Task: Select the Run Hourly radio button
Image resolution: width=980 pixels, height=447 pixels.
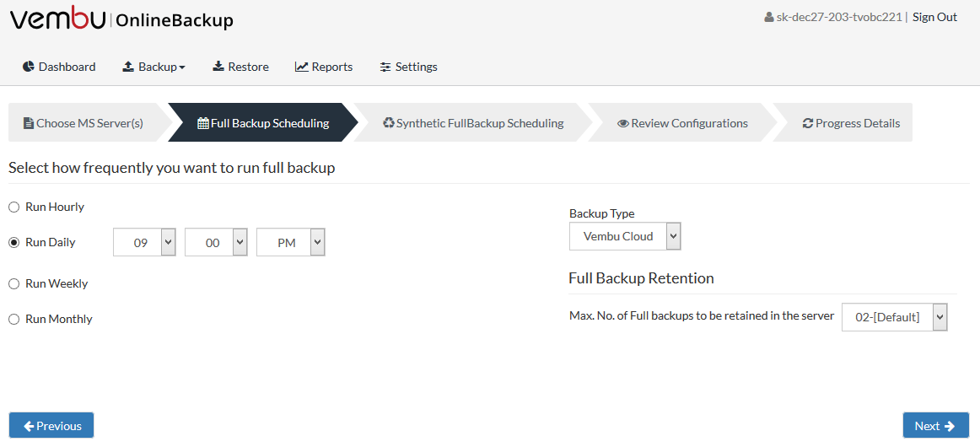Action: [13, 207]
